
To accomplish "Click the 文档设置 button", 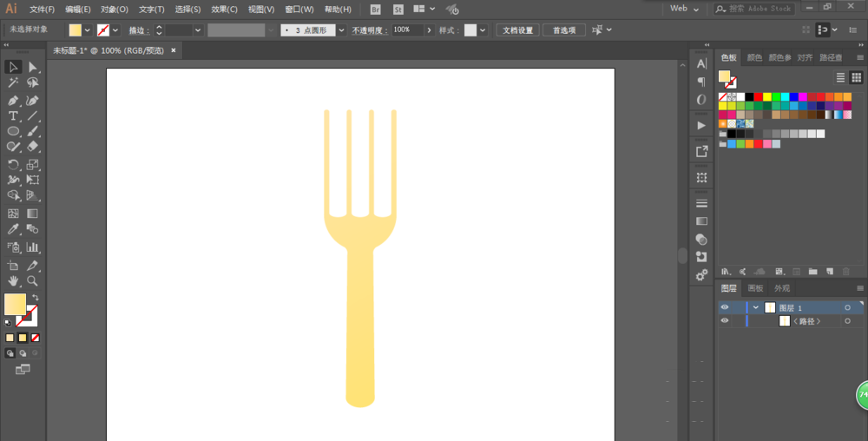I will [517, 30].
